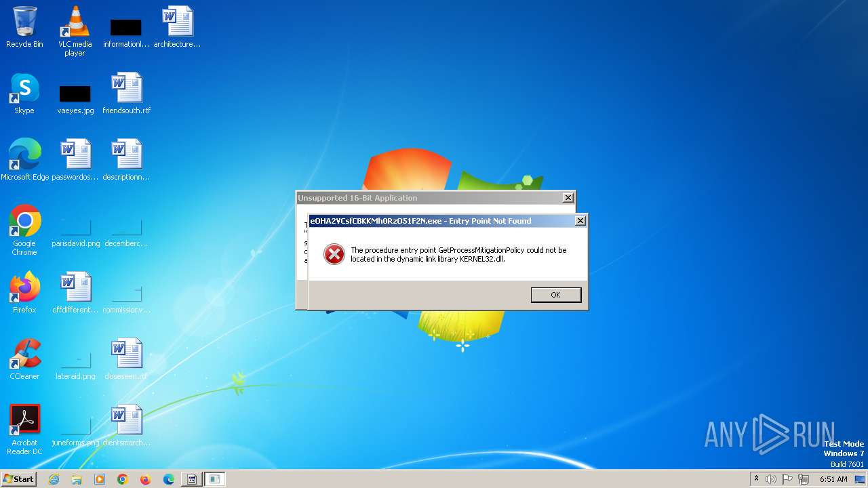Select the Google Chrome desktop shortcut

coord(24,230)
